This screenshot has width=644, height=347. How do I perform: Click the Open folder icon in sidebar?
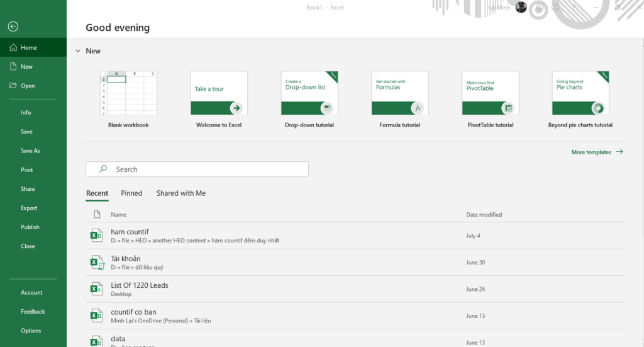click(x=13, y=86)
